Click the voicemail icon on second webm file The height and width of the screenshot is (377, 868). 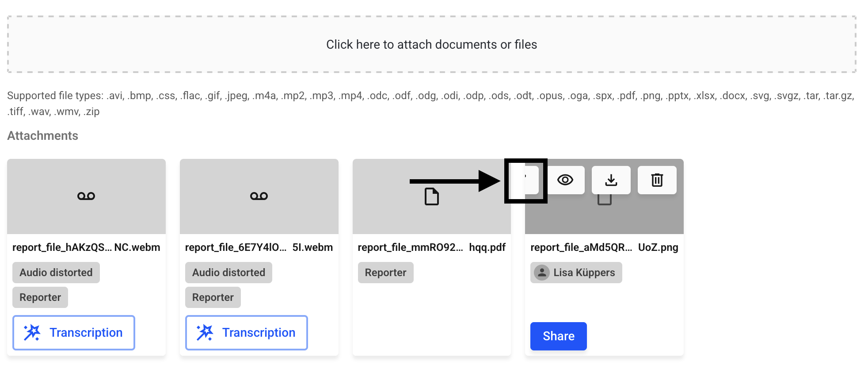click(x=259, y=196)
